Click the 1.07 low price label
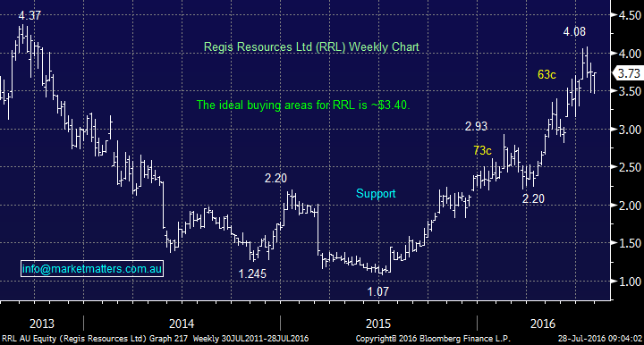644x345 pixels. (x=377, y=291)
